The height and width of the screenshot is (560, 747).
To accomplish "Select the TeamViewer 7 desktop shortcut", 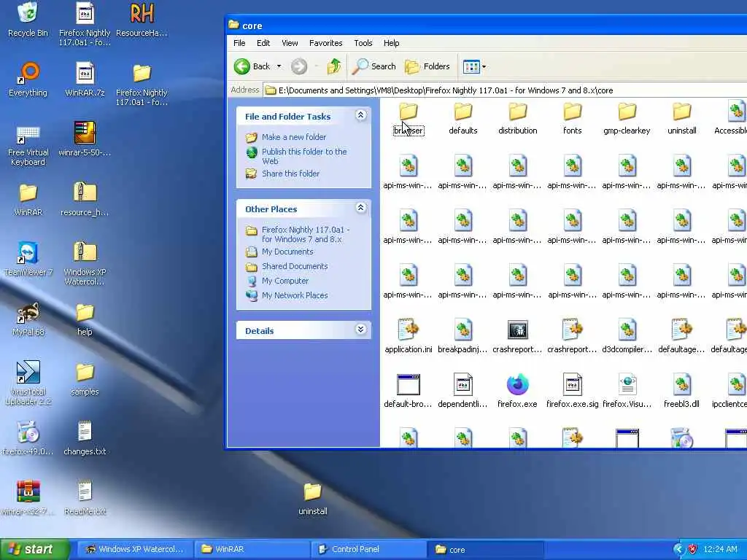I will pos(28,260).
